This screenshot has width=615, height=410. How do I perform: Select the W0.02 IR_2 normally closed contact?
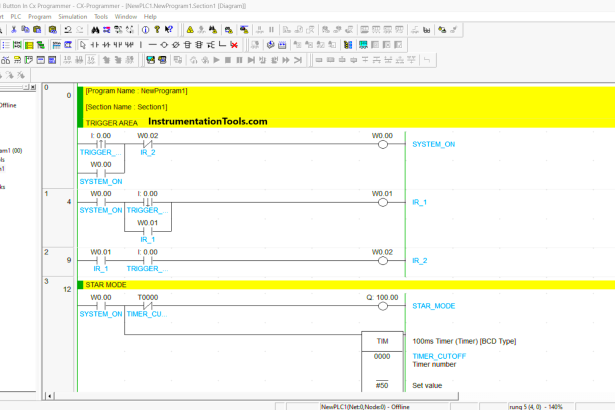[x=147, y=144]
